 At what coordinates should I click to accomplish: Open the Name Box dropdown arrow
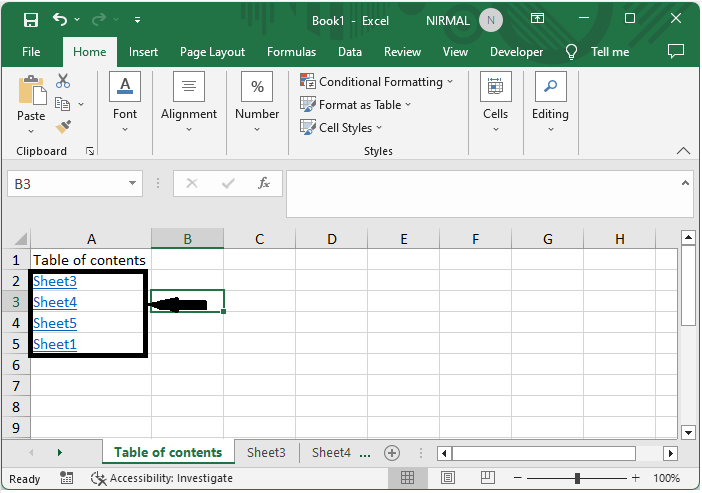133,183
